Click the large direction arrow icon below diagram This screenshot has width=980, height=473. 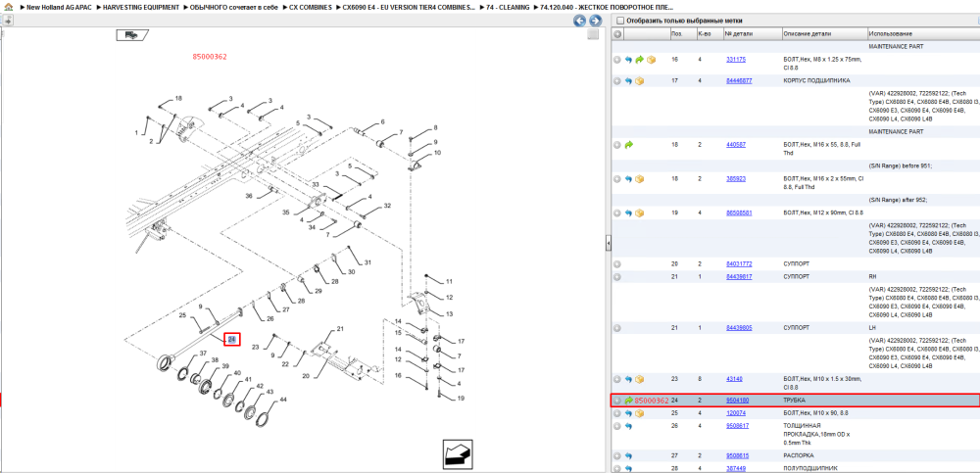click(458, 454)
